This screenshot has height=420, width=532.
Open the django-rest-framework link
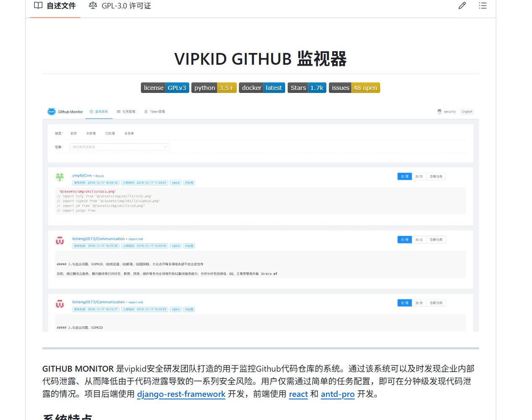(181, 394)
